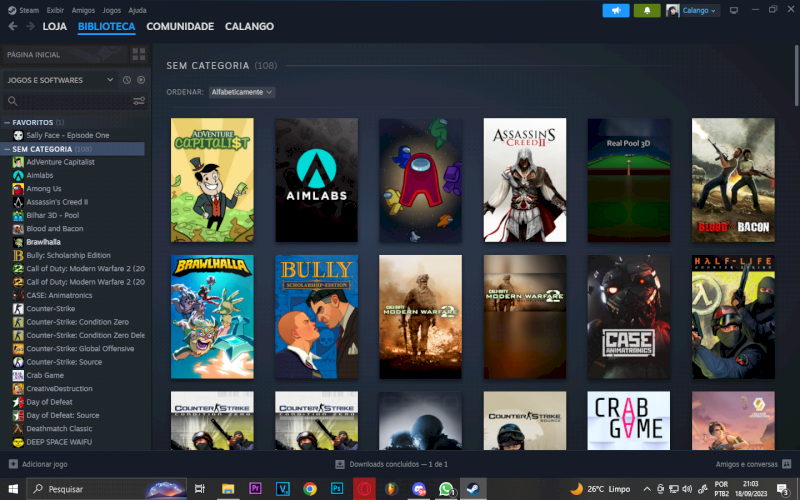Open advanced filter sliders icon in search
The width and height of the screenshot is (800, 500).
click(139, 101)
